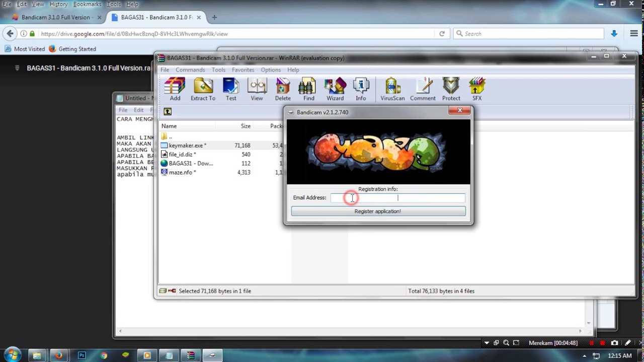This screenshot has height=362, width=644.
Task: Go up one folder level in WinRAR
Action: (168, 112)
